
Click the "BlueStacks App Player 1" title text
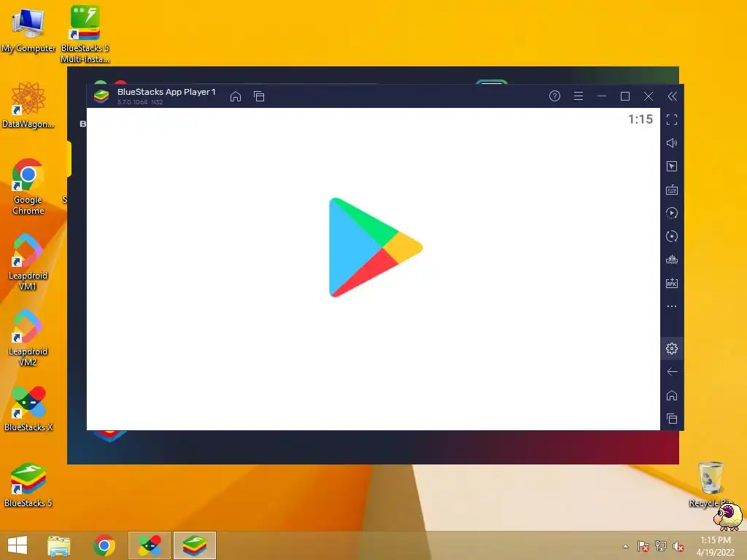(166, 92)
